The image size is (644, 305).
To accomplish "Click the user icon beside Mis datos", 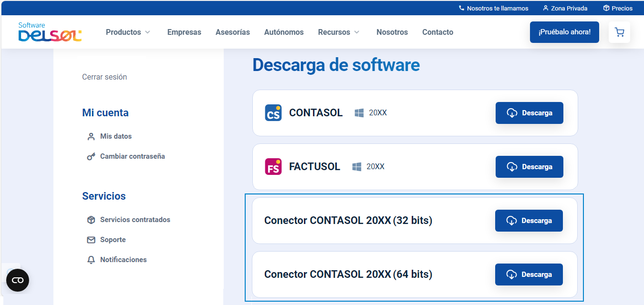I will click(x=91, y=136).
